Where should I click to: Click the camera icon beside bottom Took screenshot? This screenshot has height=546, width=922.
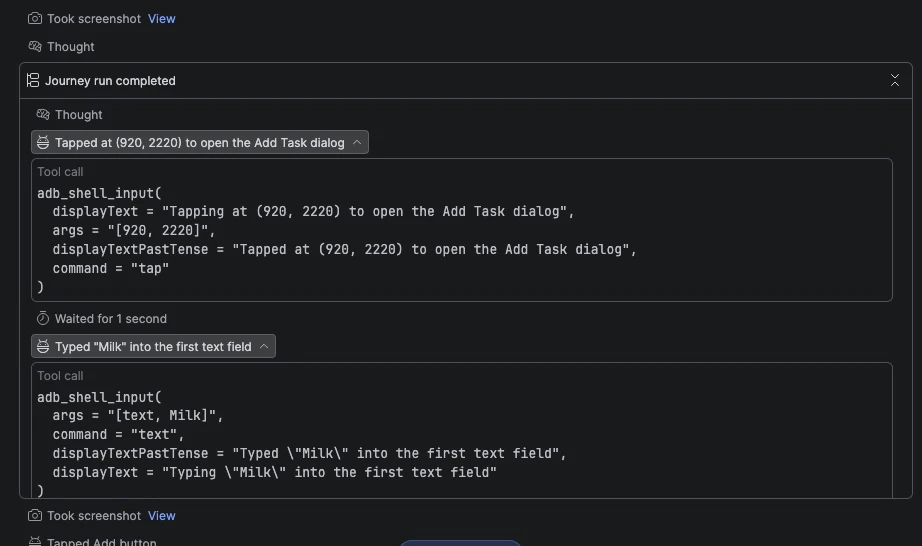pos(35,515)
